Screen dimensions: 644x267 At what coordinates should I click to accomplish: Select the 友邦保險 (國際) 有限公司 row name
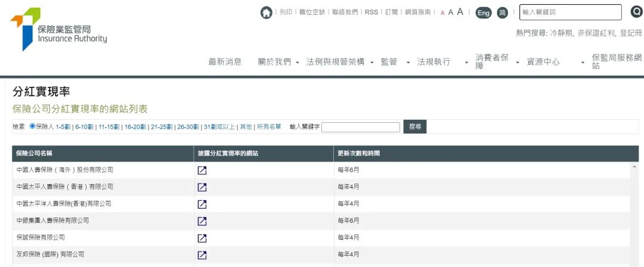[x=51, y=254]
